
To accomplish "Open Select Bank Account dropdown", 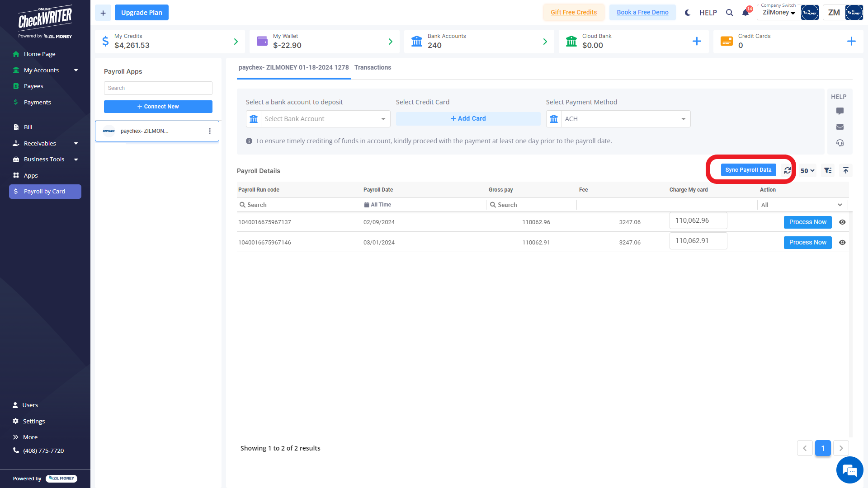I will point(318,119).
